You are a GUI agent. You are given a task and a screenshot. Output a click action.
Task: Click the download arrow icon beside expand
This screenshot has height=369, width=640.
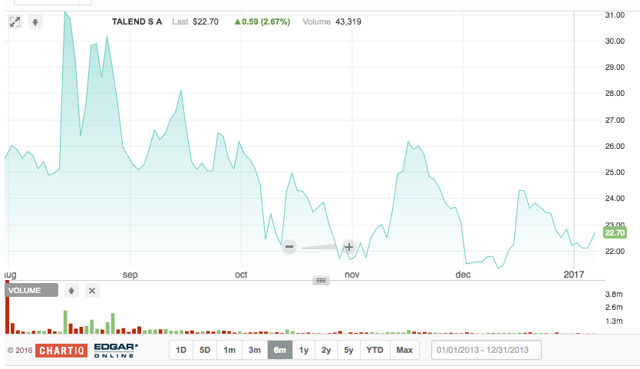(x=36, y=22)
